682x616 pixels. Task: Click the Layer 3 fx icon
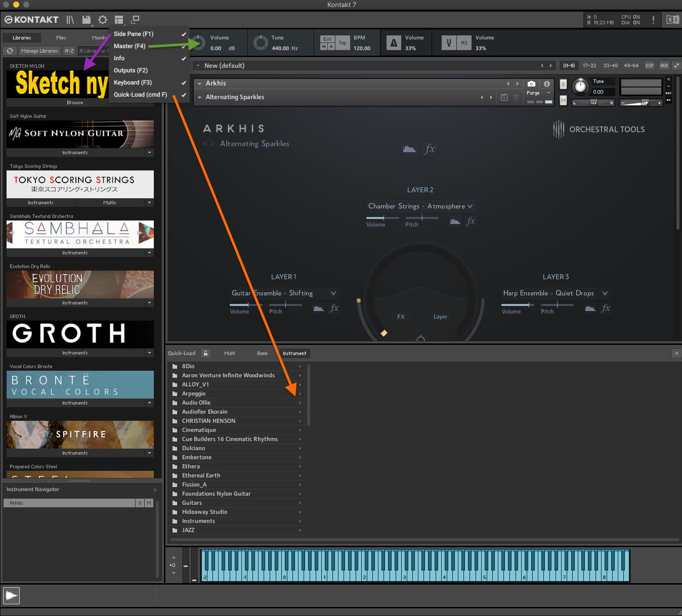(606, 308)
